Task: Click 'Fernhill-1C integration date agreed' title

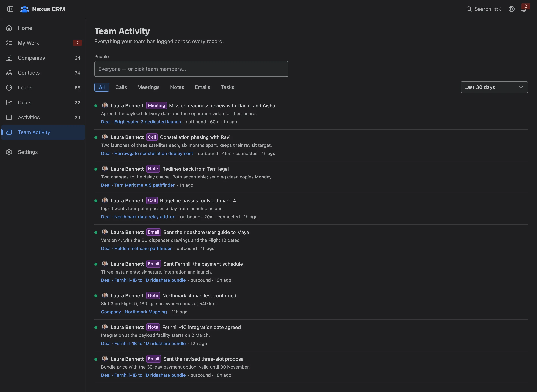Action: pos(201,327)
